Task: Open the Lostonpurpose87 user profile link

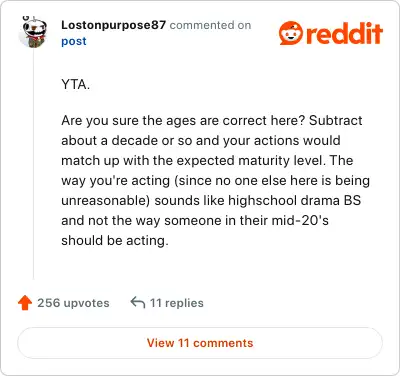Action: pyautogui.click(x=113, y=25)
